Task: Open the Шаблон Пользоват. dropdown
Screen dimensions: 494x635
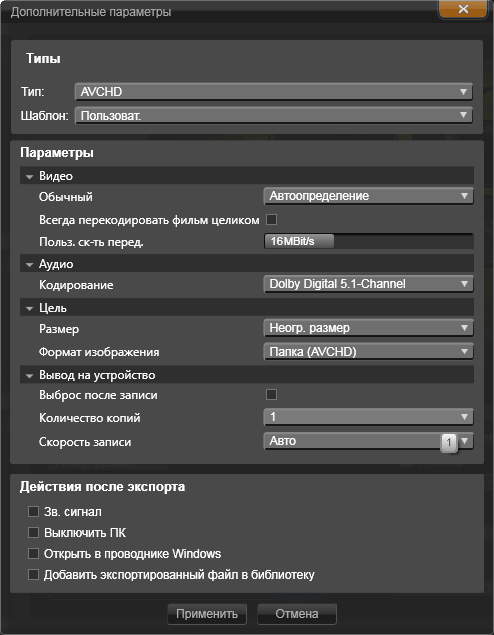Action: (x=274, y=116)
